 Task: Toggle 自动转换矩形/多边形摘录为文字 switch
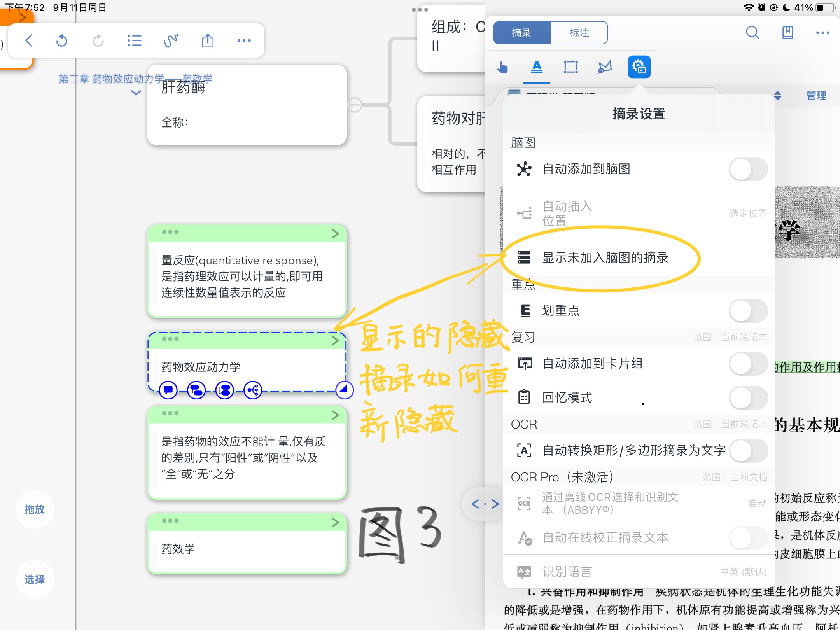748,451
